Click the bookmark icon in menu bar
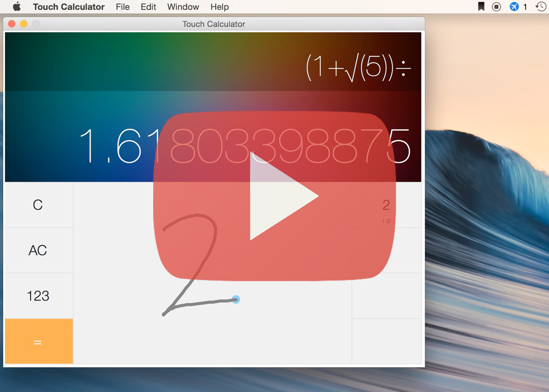 pyautogui.click(x=481, y=7)
